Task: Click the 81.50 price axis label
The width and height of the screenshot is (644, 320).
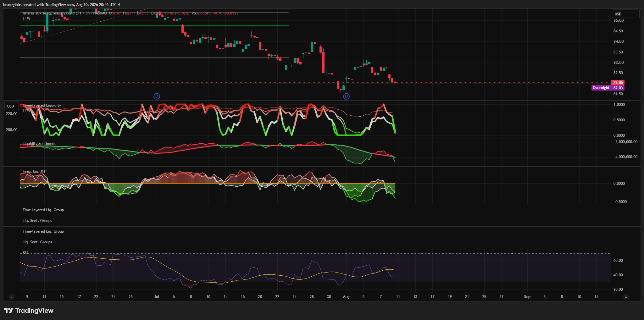Action: click(x=618, y=94)
